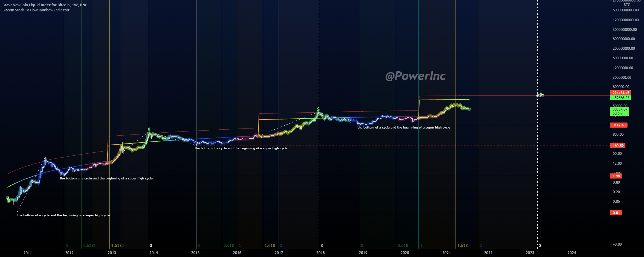This screenshot has width=644, height=257.
Task: Click the 2016 label on the time axis
Action: 237,253
